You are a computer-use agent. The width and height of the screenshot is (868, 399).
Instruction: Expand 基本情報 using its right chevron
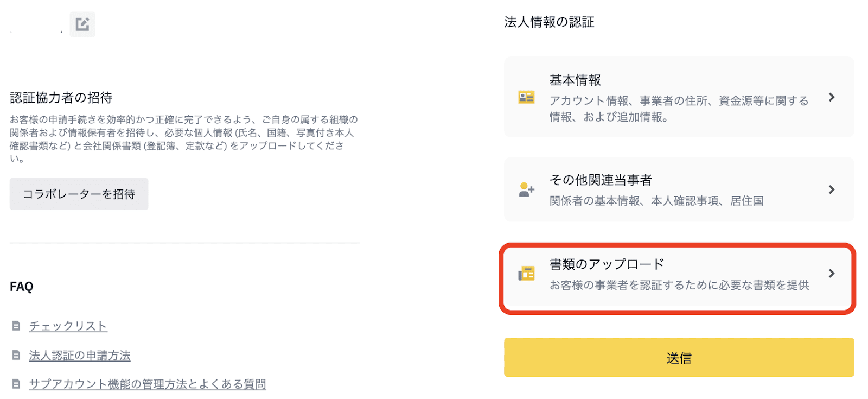831,98
